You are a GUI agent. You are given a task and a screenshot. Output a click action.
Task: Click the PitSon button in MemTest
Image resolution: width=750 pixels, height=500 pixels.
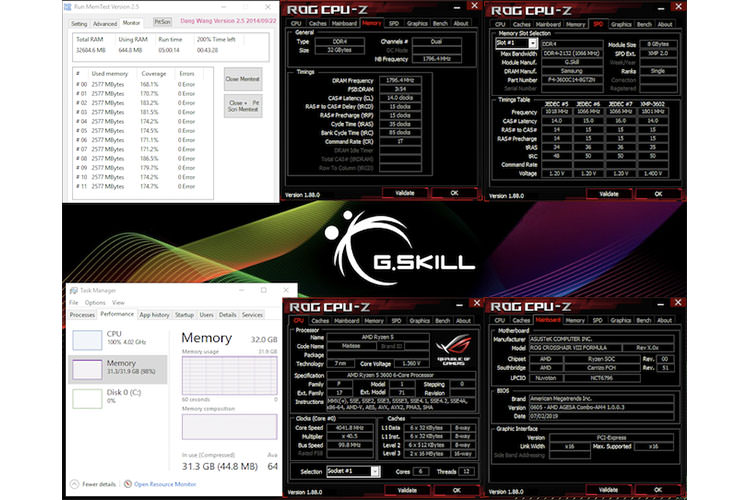click(x=163, y=22)
